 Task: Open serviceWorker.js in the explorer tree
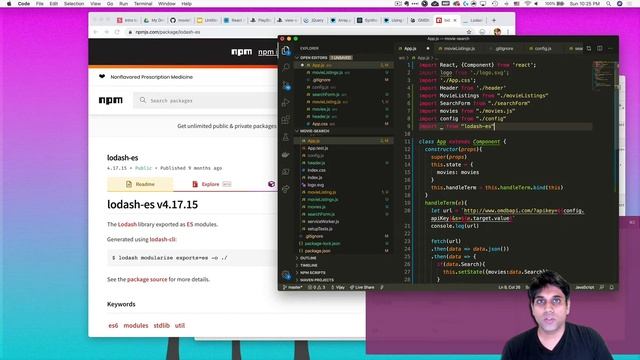[x=323, y=222]
